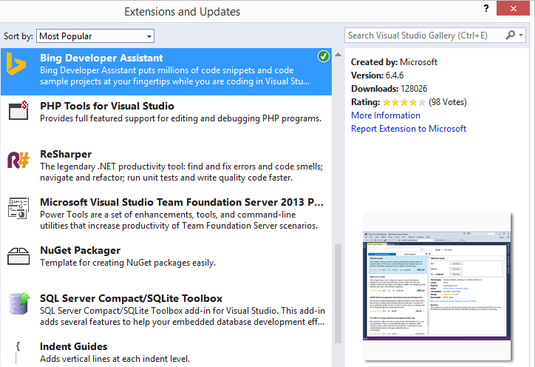The image size is (535, 367).
Task: Click the green installed checkmark on Bing Developer Assistant
Action: pyautogui.click(x=323, y=56)
